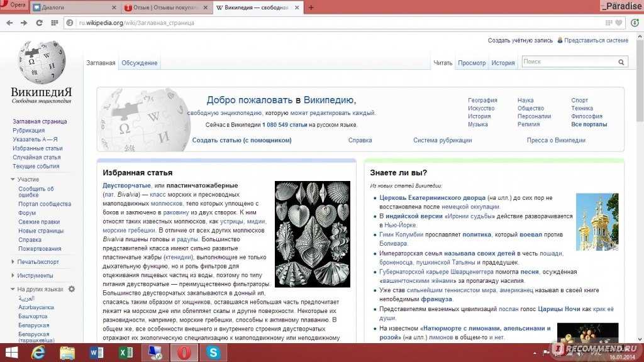Open Microsoft Excel from the taskbar
This screenshot has width=644, height=362.
tap(126, 353)
